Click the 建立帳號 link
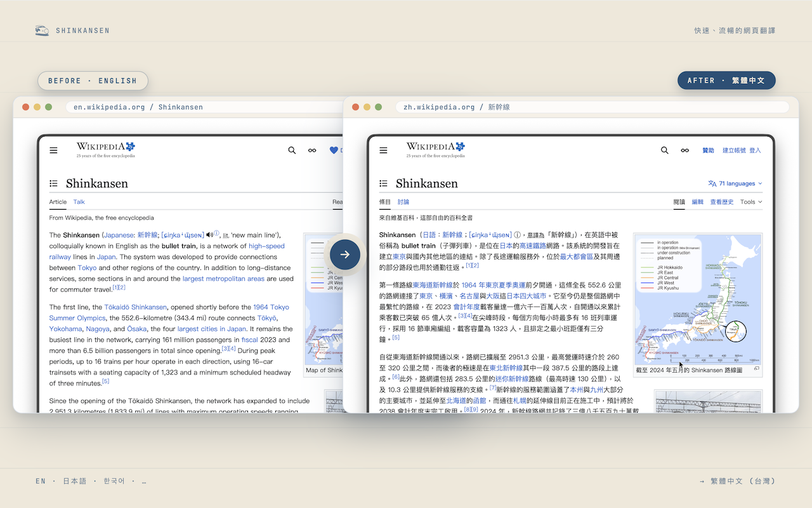 (734, 150)
